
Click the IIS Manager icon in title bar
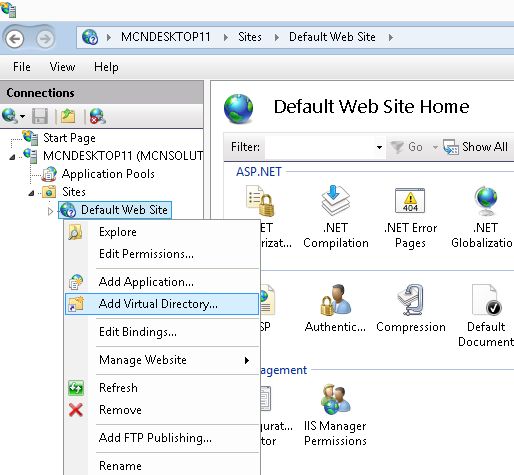pos(8,9)
